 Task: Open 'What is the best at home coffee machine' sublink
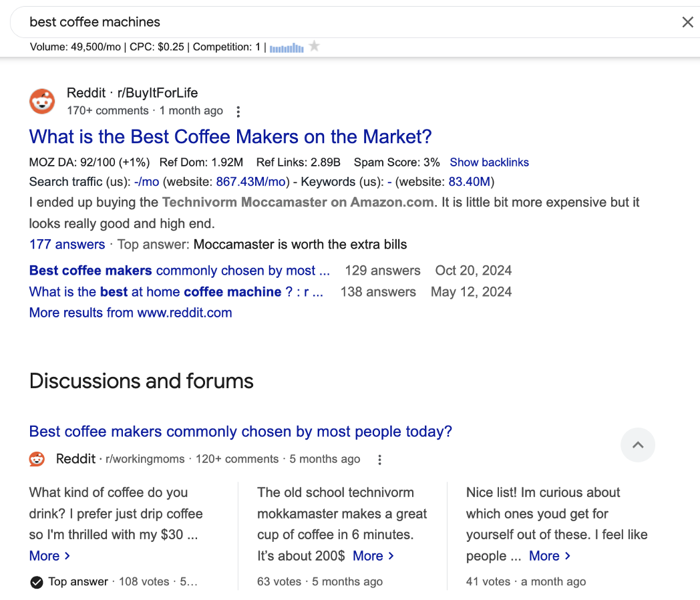(176, 292)
